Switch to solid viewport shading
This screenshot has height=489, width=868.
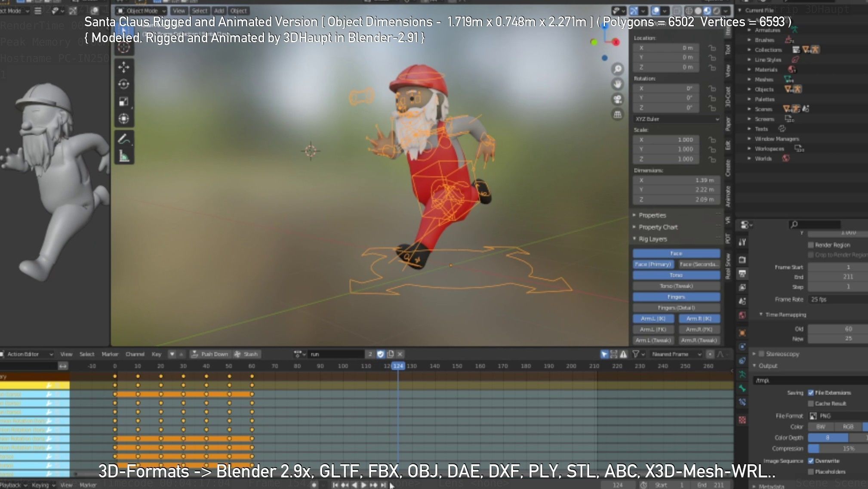[x=698, y=11]
